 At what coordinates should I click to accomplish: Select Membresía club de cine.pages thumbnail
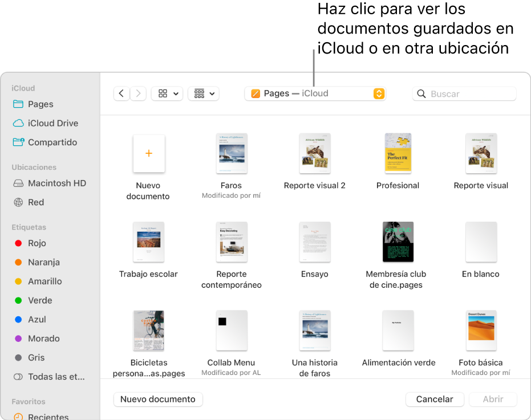pyautogui.click(x=398, y=242)
